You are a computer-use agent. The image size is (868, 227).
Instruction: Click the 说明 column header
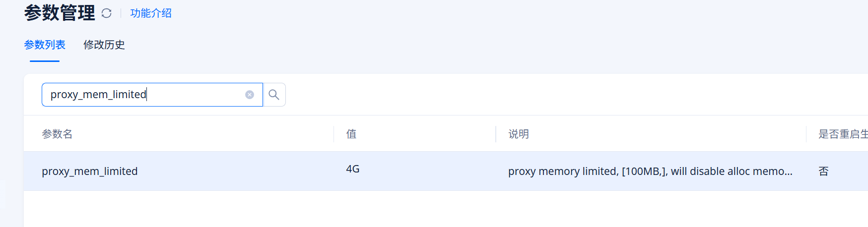coord(519,134)
